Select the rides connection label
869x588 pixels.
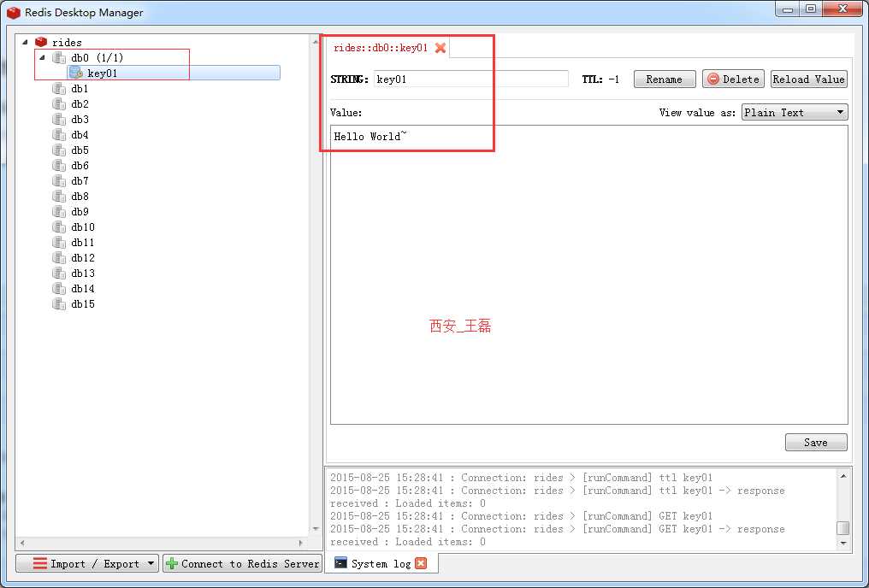(x=67, y=42)
